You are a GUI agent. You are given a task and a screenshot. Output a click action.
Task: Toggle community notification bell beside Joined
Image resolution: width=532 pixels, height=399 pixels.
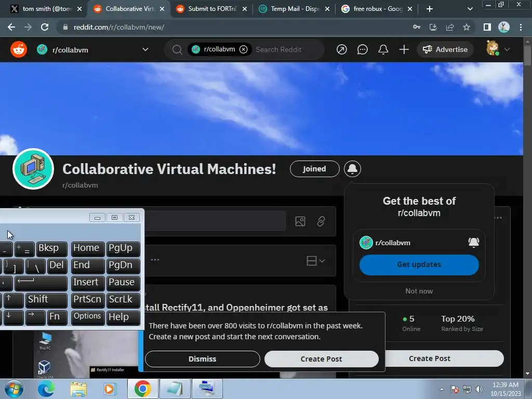pos(352,169)
